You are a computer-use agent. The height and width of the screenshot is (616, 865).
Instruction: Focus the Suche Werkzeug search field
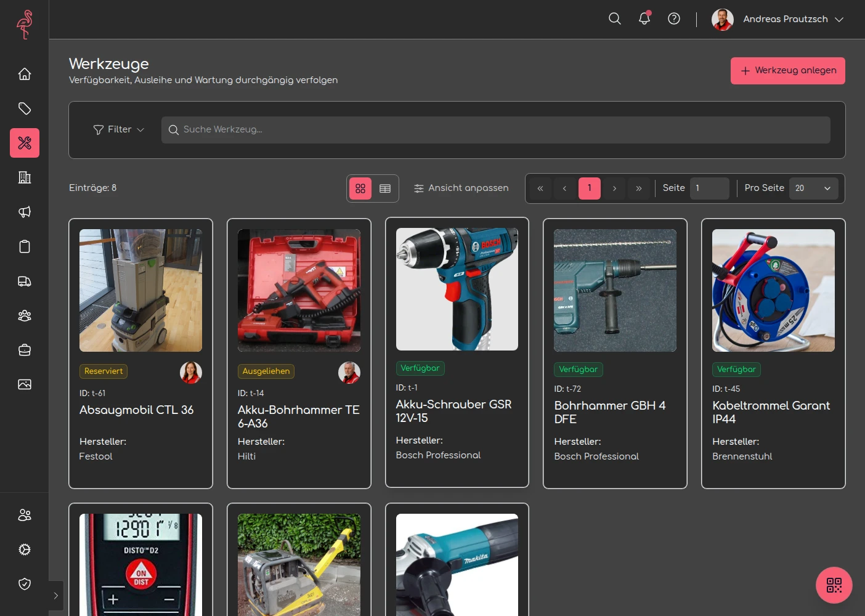tap(496, 130)
